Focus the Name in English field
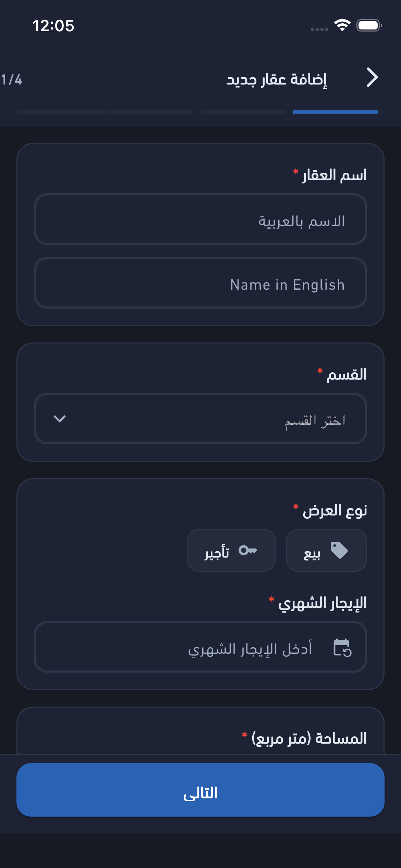The width and height of the screenshot is (401, 868). click(200, 283)
